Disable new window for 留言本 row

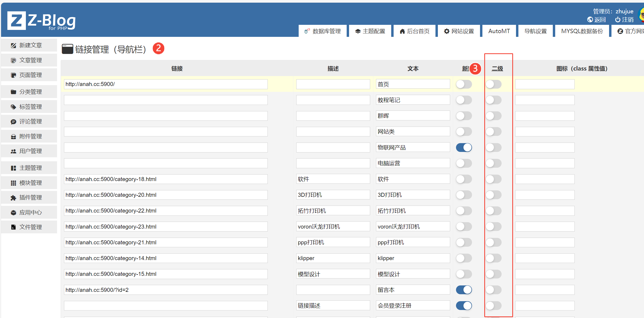pos(464,290)
